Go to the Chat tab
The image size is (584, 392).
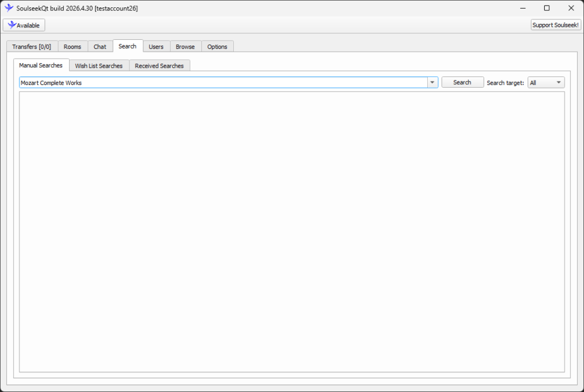pos(100,47)
